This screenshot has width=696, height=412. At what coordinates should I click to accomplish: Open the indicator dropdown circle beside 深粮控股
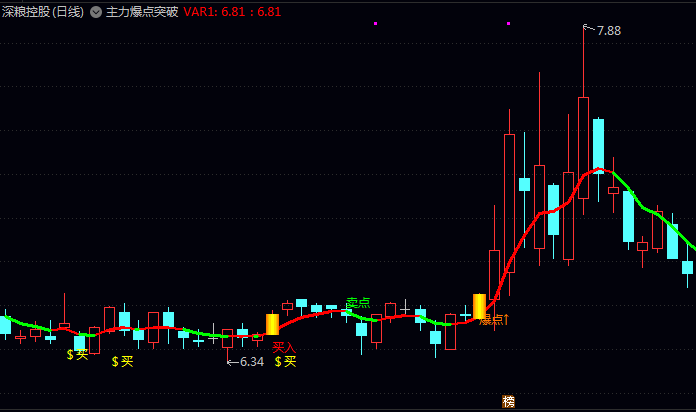click(96, 12)
